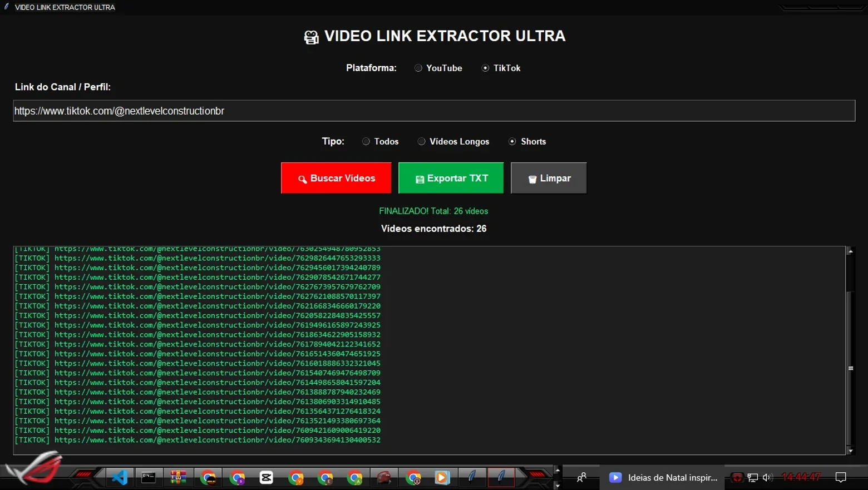868x490 pixels.
Task: Click the link ending in 7627673957679762709
Action: point(218,287)
